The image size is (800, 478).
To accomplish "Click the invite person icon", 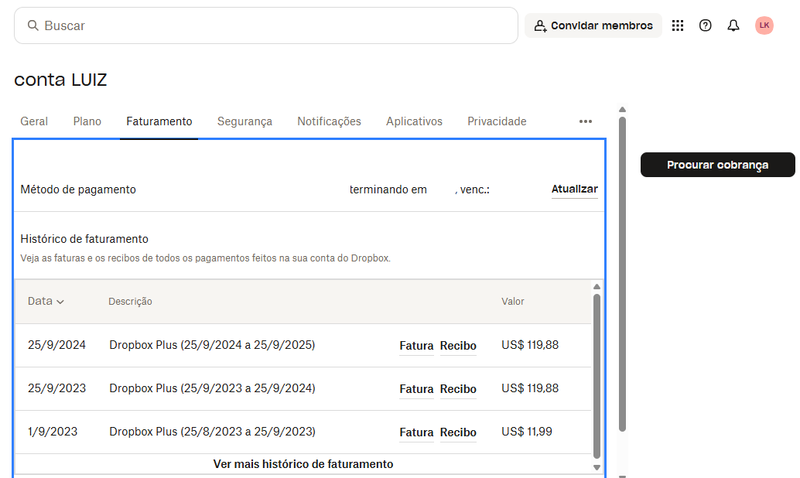I will (540, 26).
